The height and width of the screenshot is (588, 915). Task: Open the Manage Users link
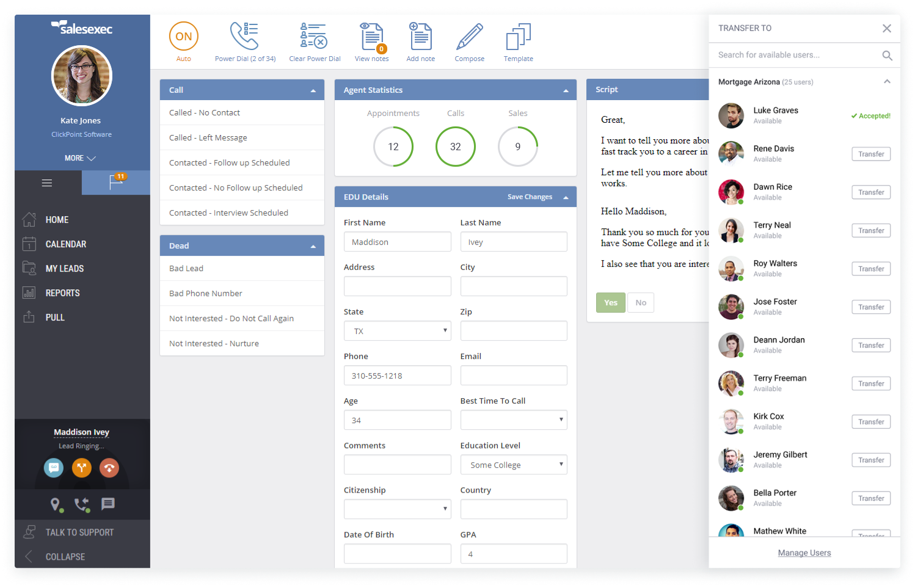pos(804,553)
